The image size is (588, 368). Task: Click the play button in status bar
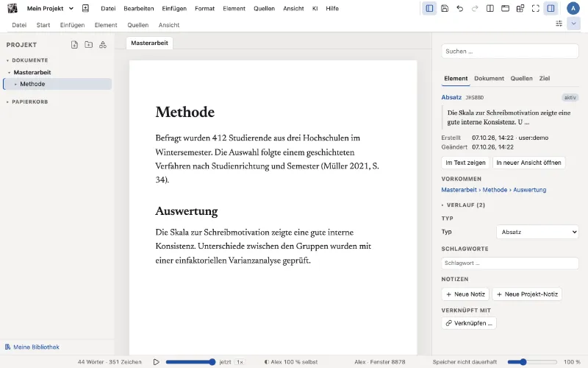(156, 362)
